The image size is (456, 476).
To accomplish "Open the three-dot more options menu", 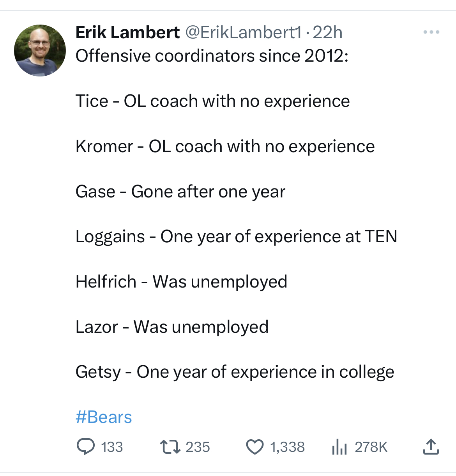I will [x=431, y=32].
